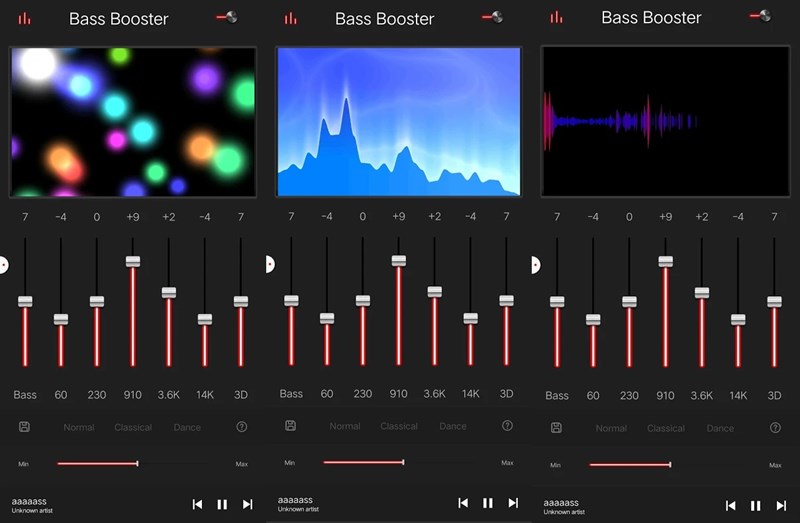Skip to previous track in left panel
Viewport: 800px width, 523px height.
click(x=197, y=504)
